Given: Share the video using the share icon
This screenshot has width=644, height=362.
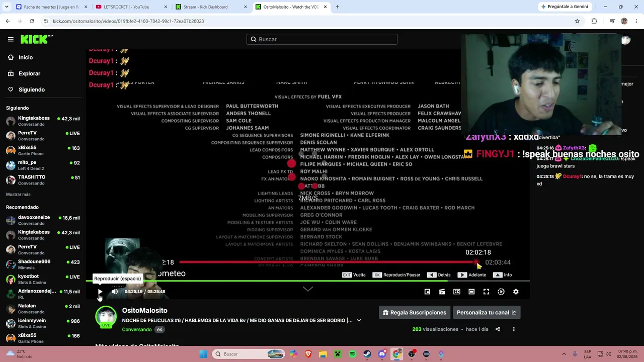Looking at the screenshot, I should click(498, 329).
